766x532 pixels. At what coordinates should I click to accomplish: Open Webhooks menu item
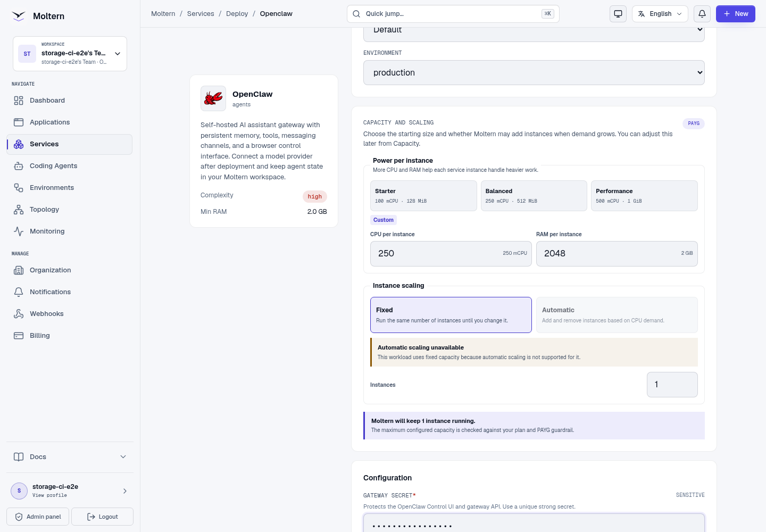pyautogui.click(x=70, y=314)
